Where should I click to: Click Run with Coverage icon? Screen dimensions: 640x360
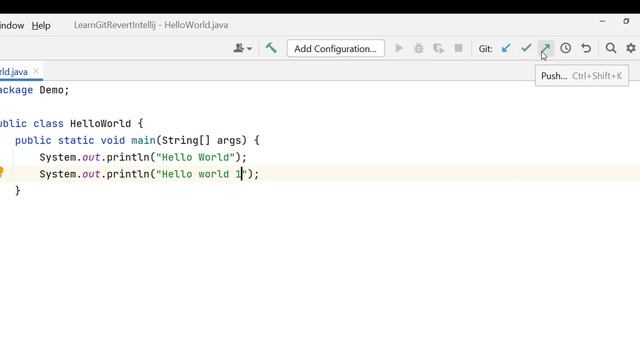pyautogui.click(x=438, y=48)
